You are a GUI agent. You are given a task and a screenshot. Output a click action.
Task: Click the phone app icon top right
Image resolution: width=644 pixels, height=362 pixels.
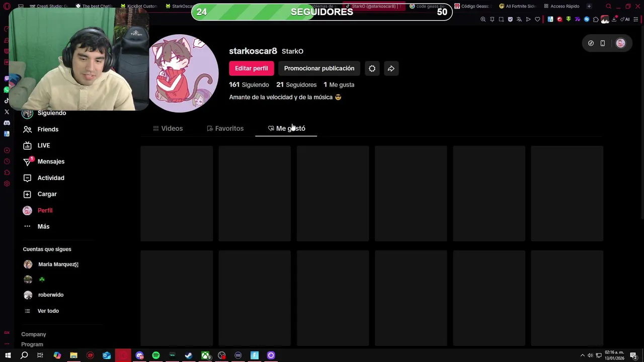[x=603, y=43]
